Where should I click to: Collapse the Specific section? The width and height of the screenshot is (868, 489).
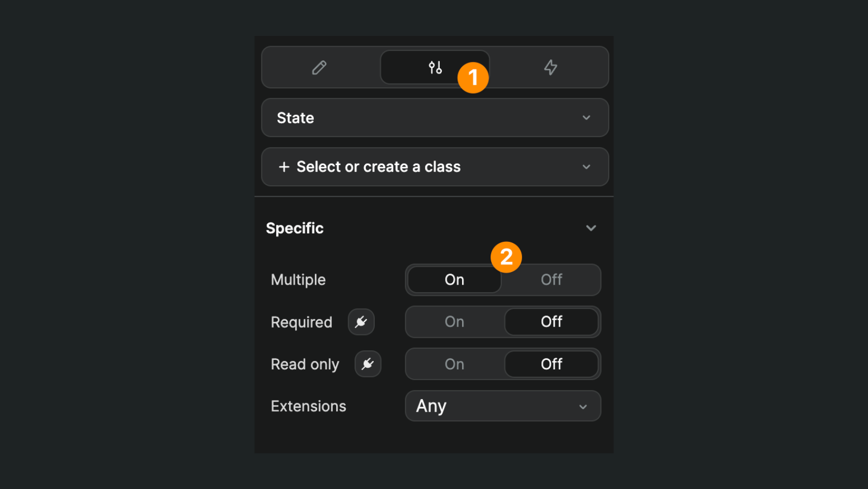coord(591,228)
